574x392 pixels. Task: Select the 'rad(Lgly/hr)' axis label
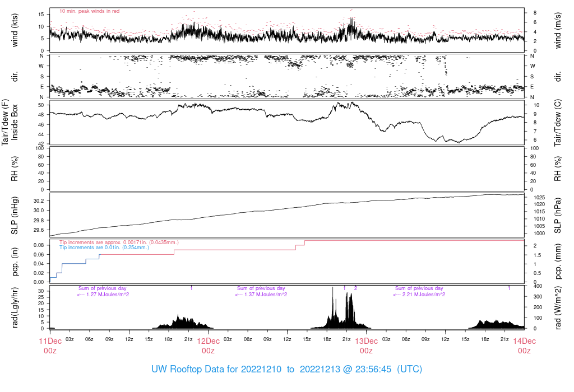point(15,307)
